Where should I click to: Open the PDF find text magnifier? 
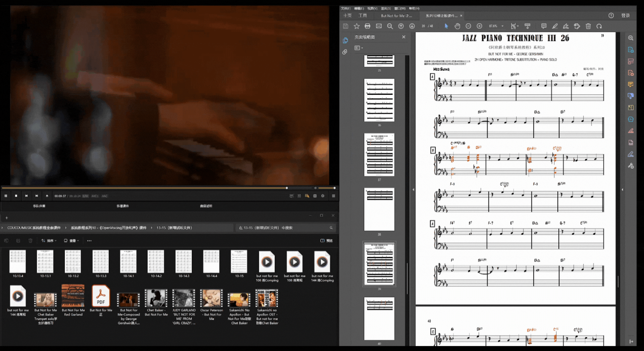390,26
